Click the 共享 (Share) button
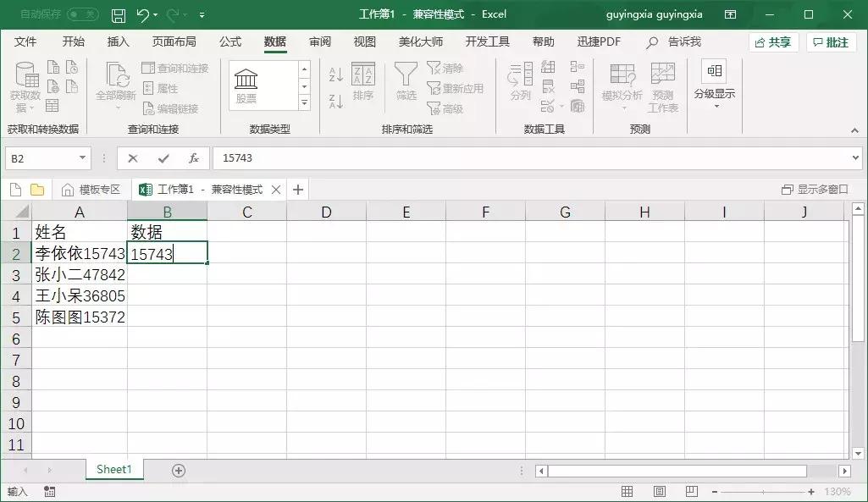 click(x=771, y=41)
